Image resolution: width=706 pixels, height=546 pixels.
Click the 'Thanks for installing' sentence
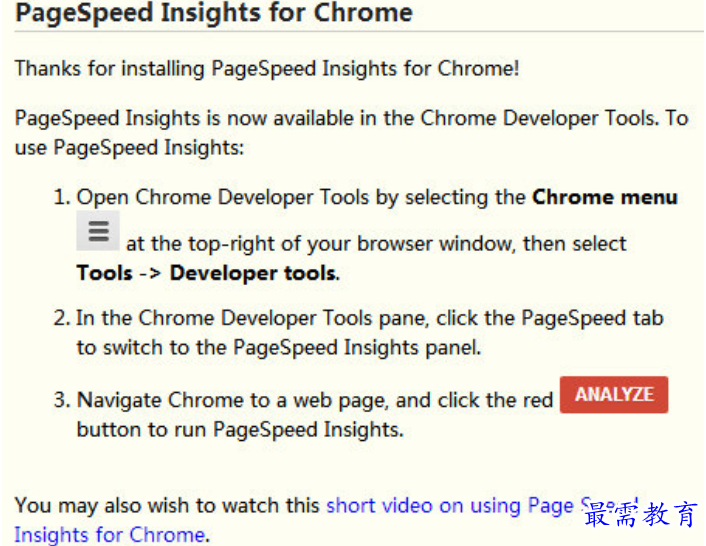[x=267, y=69]
